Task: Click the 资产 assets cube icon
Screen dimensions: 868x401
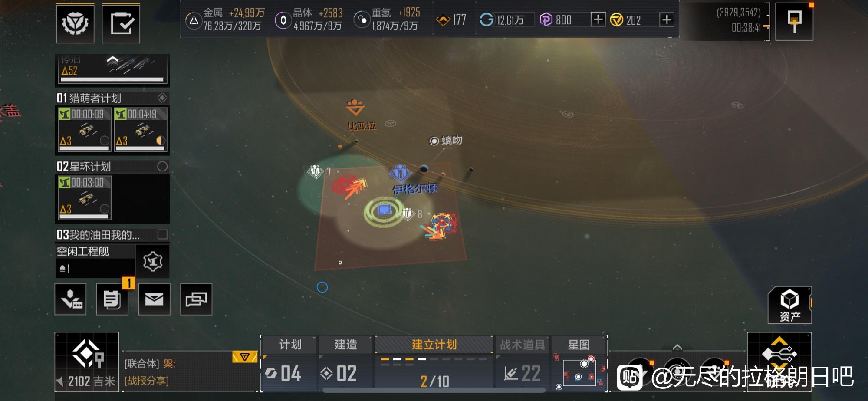Action: pos(789,305)
